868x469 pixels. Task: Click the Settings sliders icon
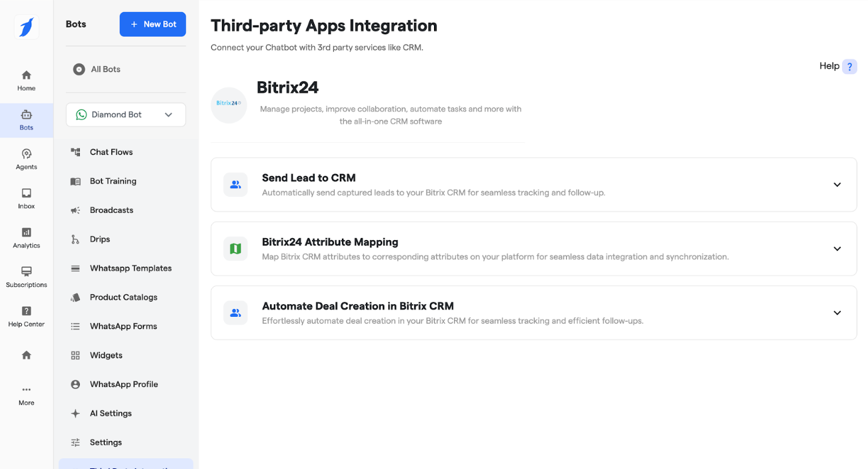(75, 442)
